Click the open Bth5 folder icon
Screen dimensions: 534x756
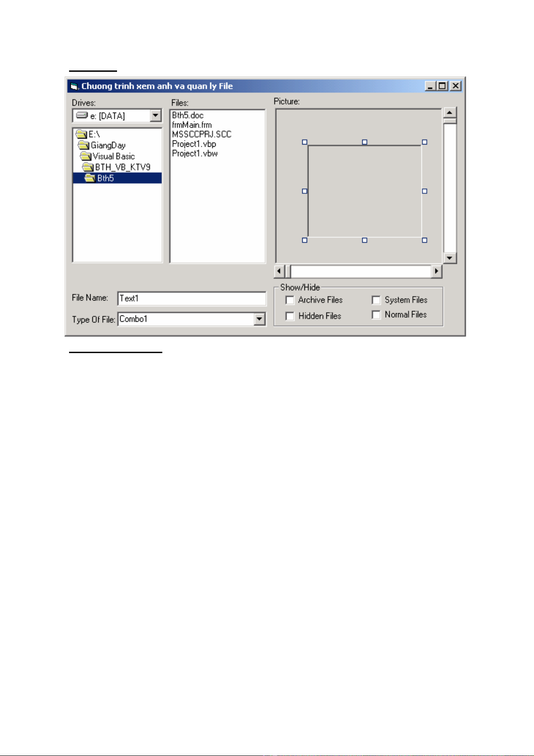pyautogui.click(x=90, y=178)
